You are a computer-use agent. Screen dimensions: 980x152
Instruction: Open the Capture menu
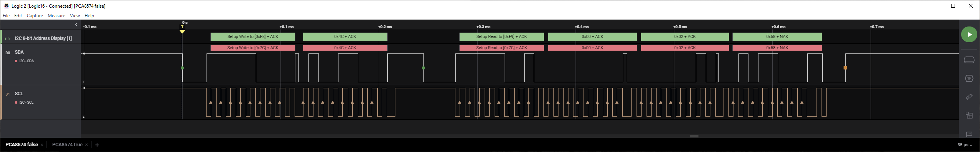(x=35, y=16)
